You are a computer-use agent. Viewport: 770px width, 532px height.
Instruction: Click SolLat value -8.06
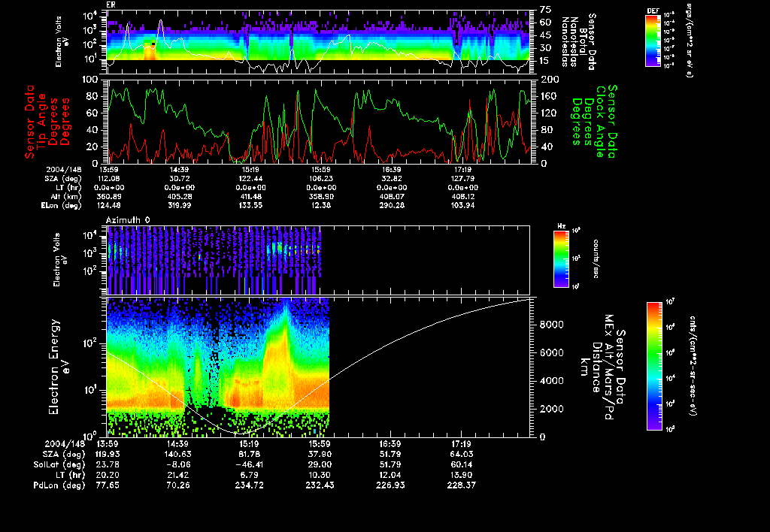point(178,464)
